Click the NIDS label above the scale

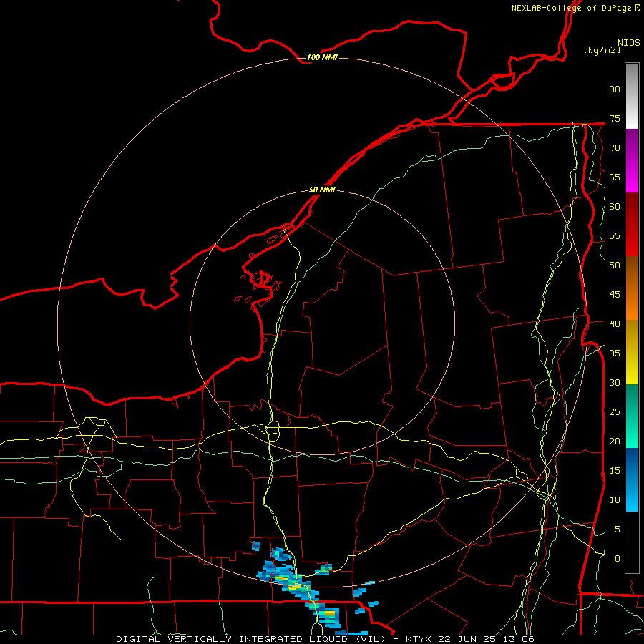point(629,43)
